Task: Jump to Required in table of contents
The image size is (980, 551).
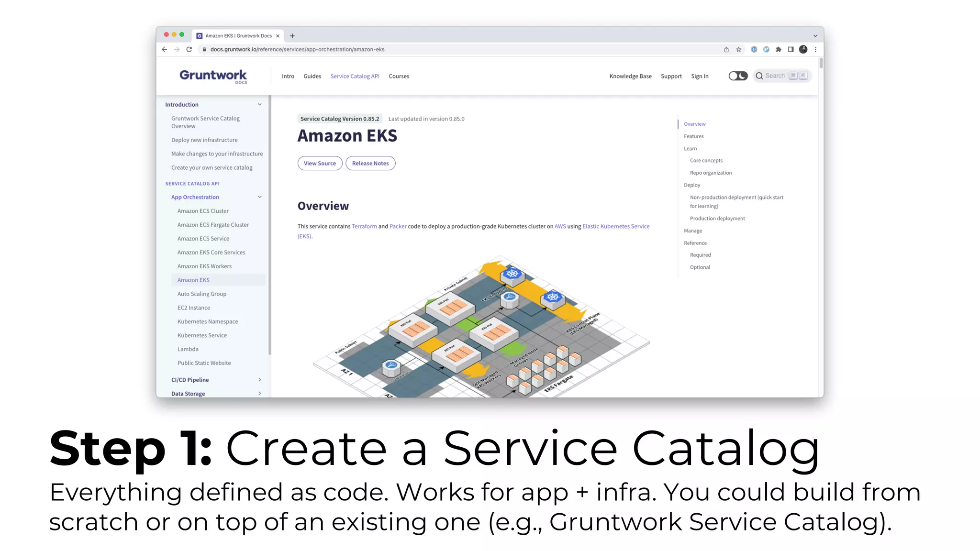Action: [701, 255]
